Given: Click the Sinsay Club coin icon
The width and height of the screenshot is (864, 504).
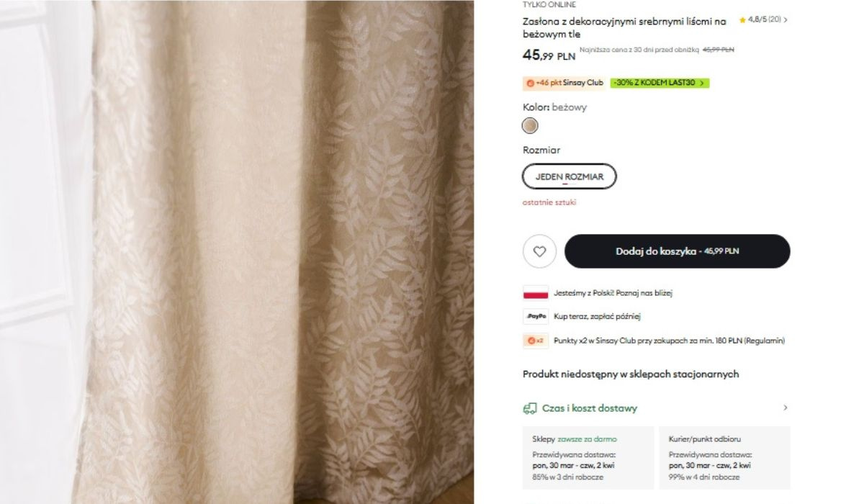Looking at the screenshot, I should [531, 83].
